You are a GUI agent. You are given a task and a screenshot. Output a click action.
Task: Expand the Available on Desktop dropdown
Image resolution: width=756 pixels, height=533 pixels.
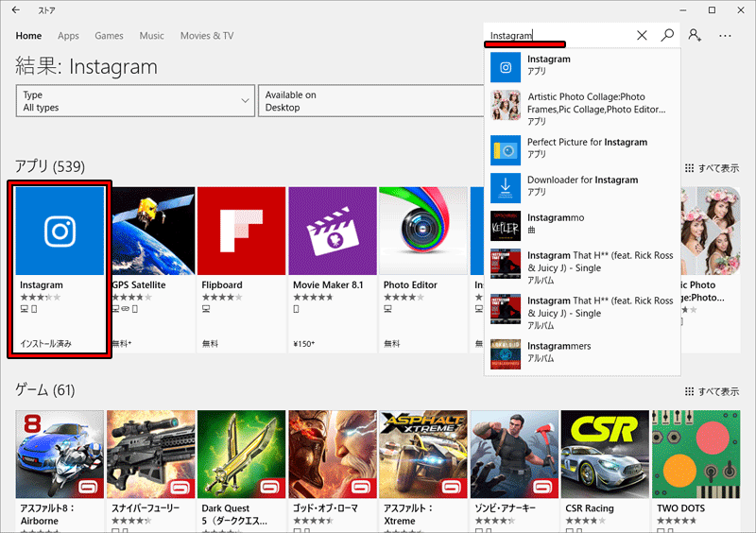[371, 101]
